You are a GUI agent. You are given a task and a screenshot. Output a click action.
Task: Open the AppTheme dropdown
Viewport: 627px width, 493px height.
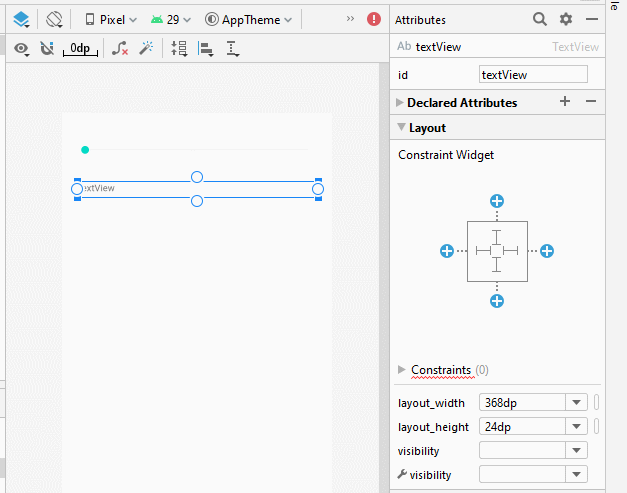coord(248,20)
